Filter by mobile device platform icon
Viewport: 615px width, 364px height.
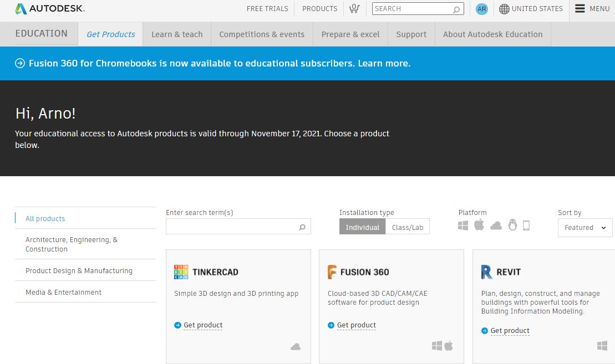(526, 225)
